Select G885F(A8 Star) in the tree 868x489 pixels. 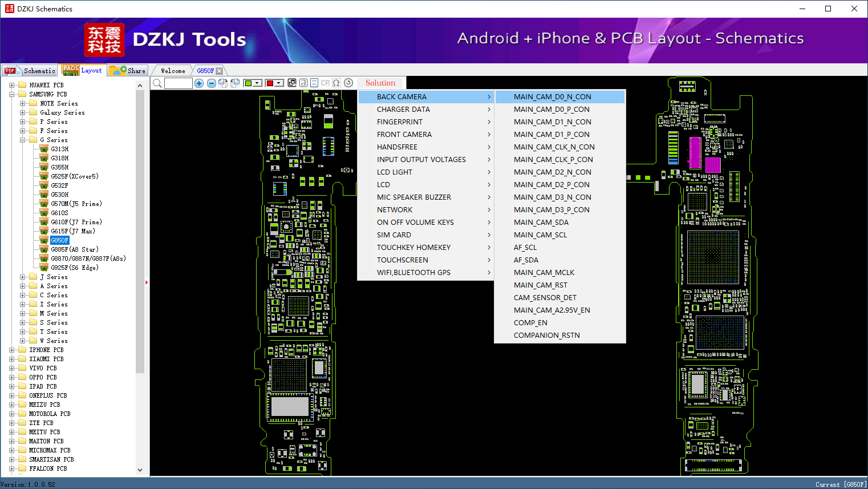pyautogui.click(x=75, y=249)
